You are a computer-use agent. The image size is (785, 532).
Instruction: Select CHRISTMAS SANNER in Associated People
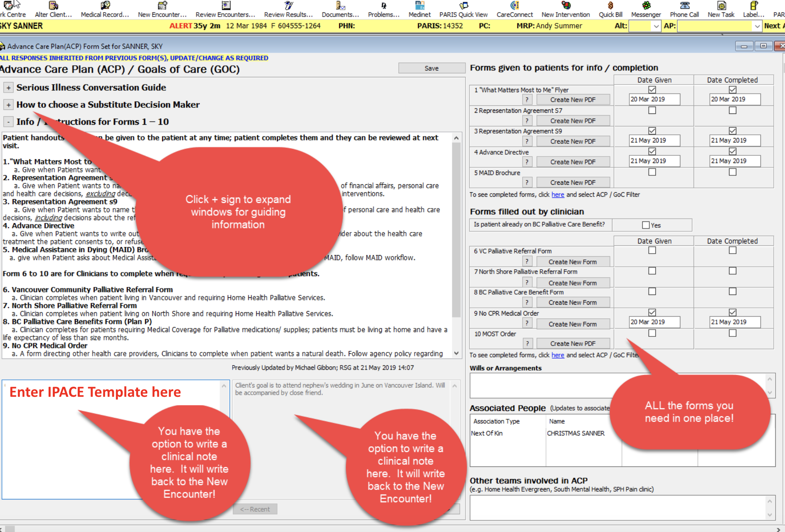coord(575,433)
